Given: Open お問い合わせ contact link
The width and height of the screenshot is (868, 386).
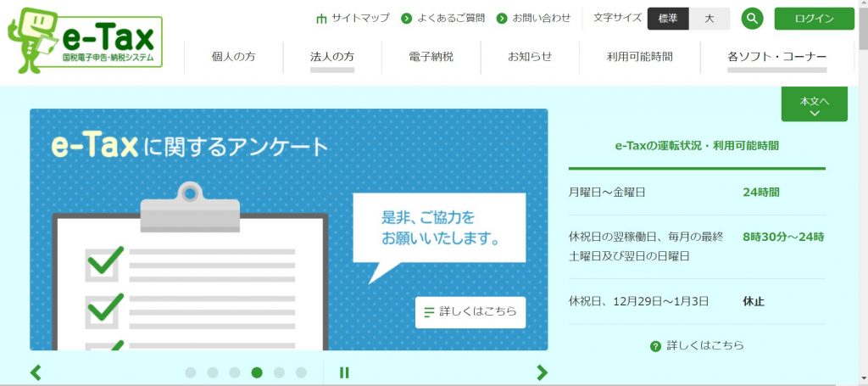Looking at the screenshot, I should (542, 19).
